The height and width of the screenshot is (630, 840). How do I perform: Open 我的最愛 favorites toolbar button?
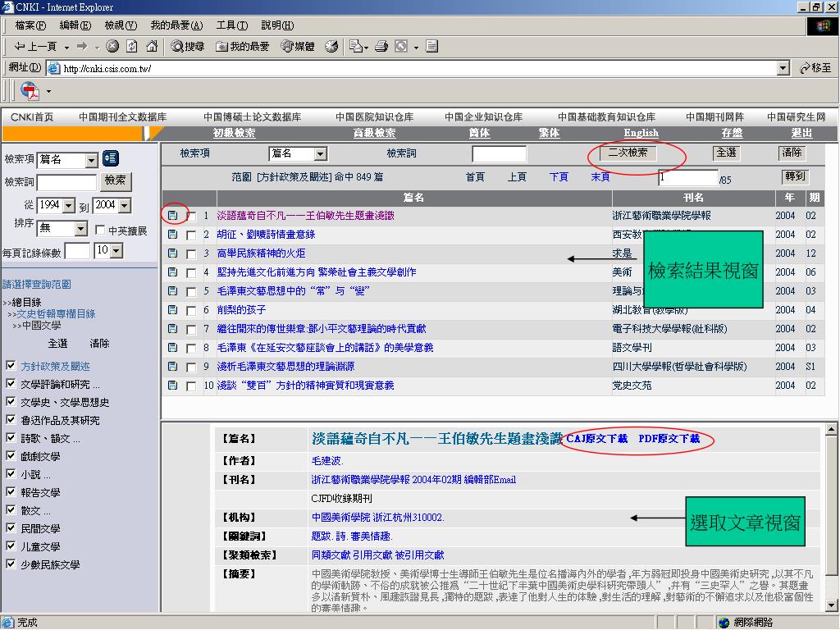tap(242, 47)
